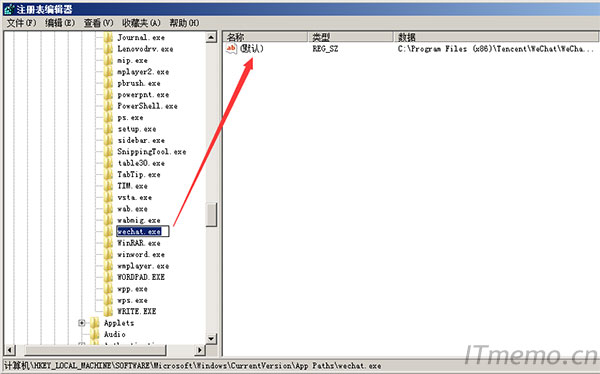Click the status bar registry path
The height and width of the screenshot is (374, 600).
tap(192, 366)
